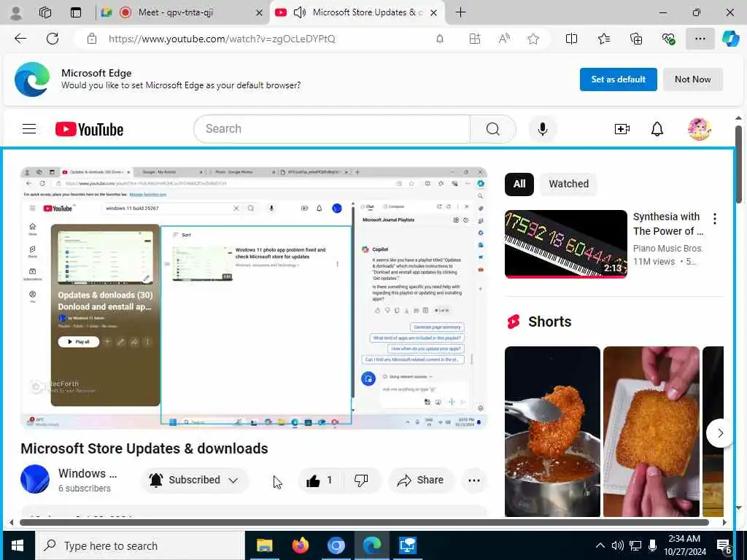747x560 pixels.
Task: Open the Windows channel name link
Action: pyautogui.click(x=88, y=473)
